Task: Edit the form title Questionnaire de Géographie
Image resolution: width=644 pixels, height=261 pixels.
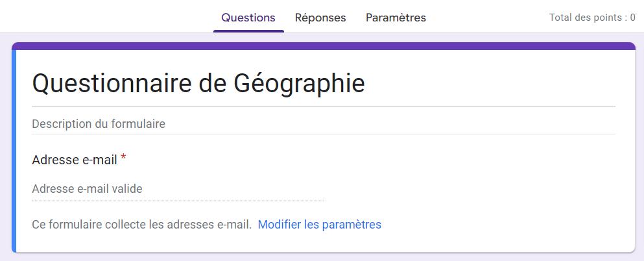Action: click(x=198, y=84)
